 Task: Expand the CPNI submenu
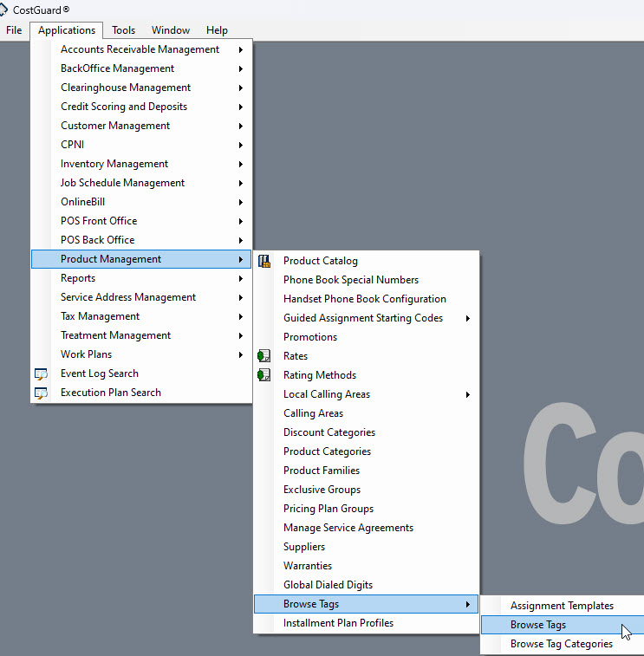click(141, 145)
